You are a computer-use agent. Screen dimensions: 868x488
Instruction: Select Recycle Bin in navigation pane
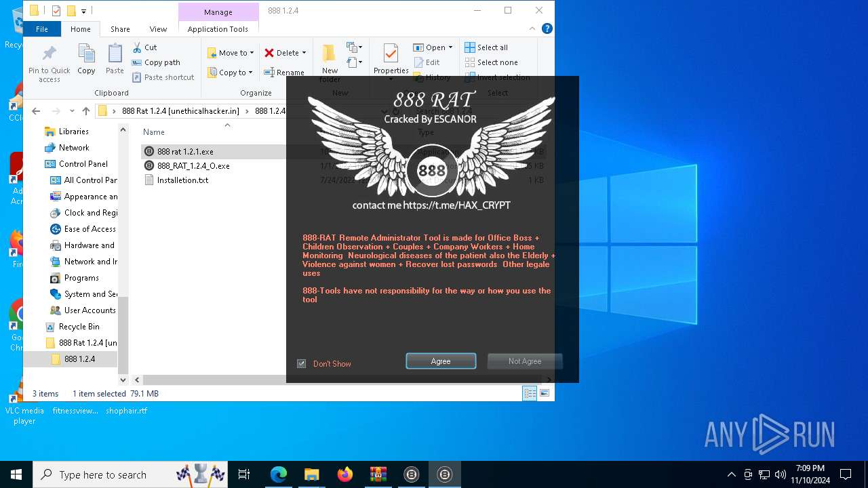[79, 327]
